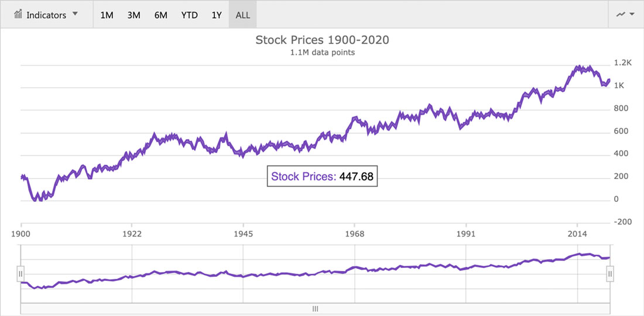This screenshot has height=316, width=644.
Task: Click the purple line peak near 2014
Action: coord(578,67)
